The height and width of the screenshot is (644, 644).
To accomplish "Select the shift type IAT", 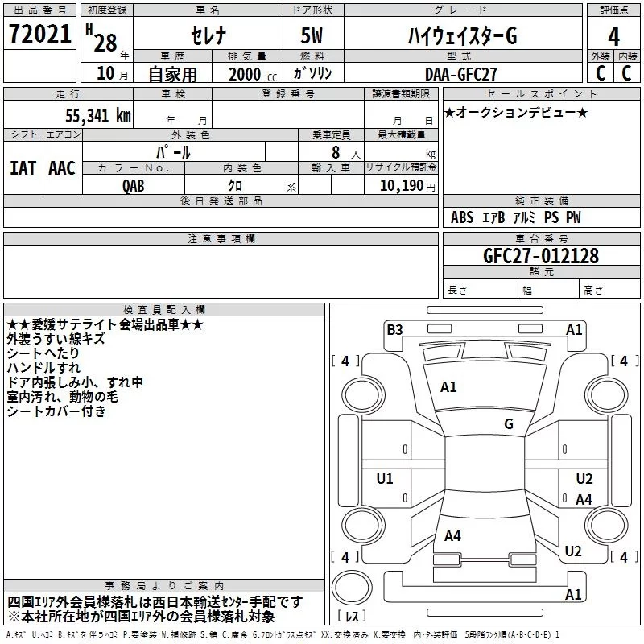I will pyautogui.click(x=23, y=168).
